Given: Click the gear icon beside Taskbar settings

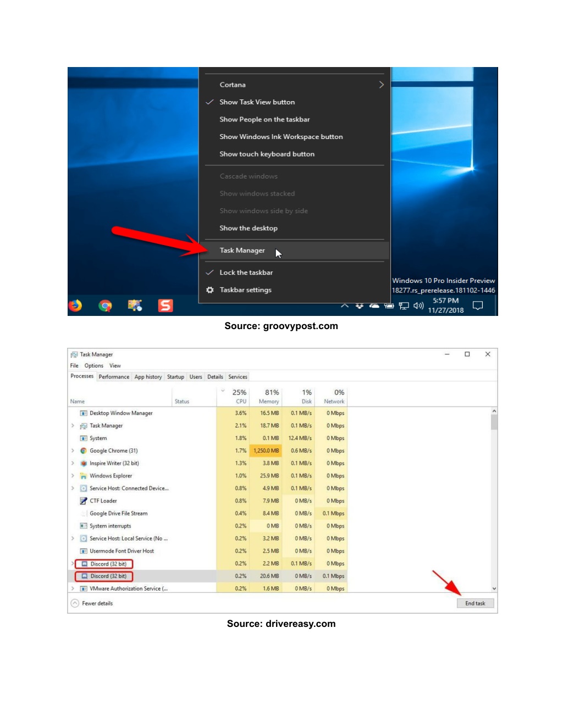Looking at the screenshot, I should (210, 290).
